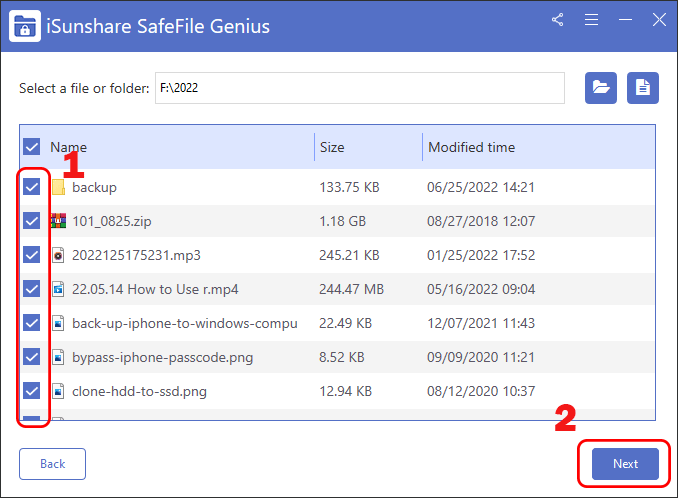Uncheck the back-up-iphone-to-windows checkbox
Viewport: 678px width, 498px height.
pyautogui.click(x=32, y=323)
